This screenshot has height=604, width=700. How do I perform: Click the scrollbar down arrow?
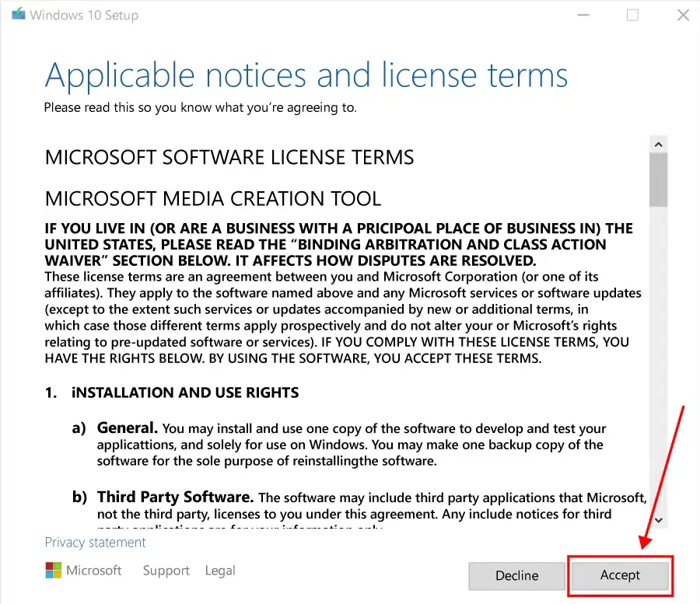[658, 520]
